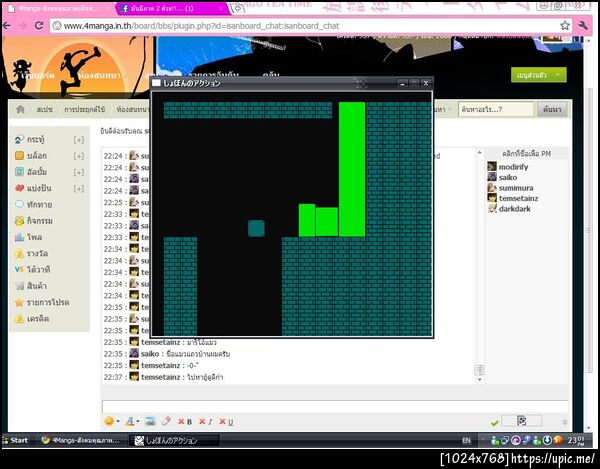Bookmark this page with the star icon
600x469 pixels.
pyautogui.click(x=565, y=26)
